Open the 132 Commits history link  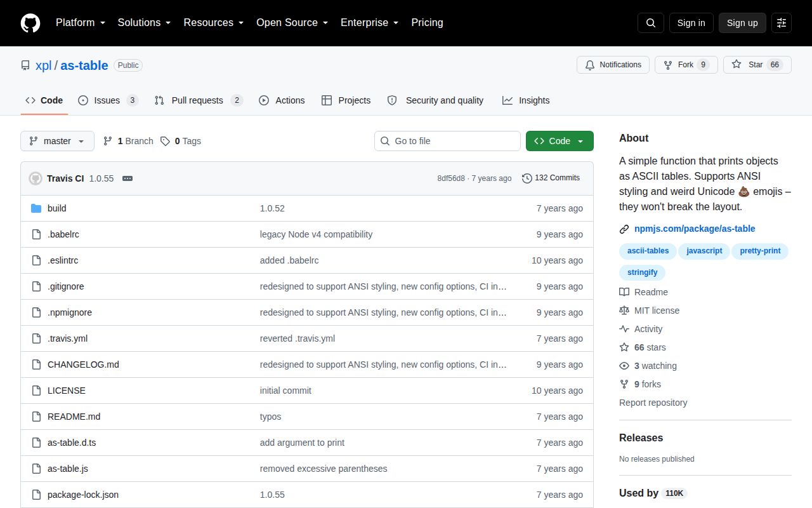tap(551, 178)
